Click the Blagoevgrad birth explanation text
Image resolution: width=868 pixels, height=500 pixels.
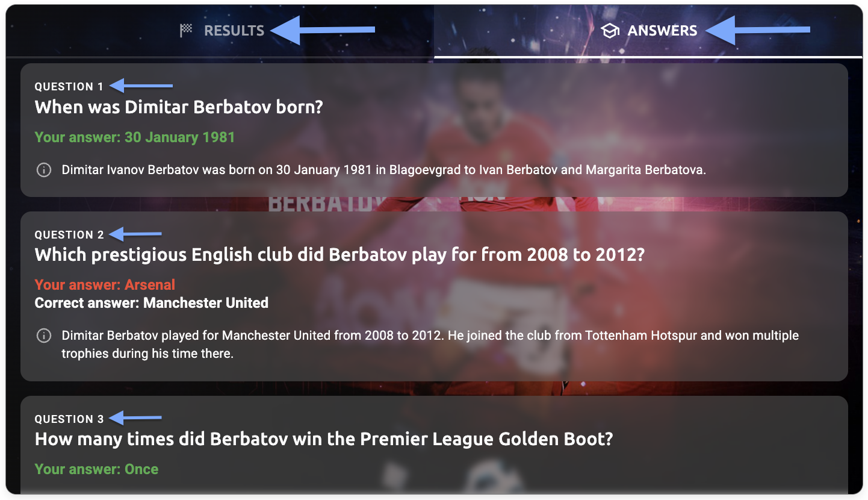[383, 170]
